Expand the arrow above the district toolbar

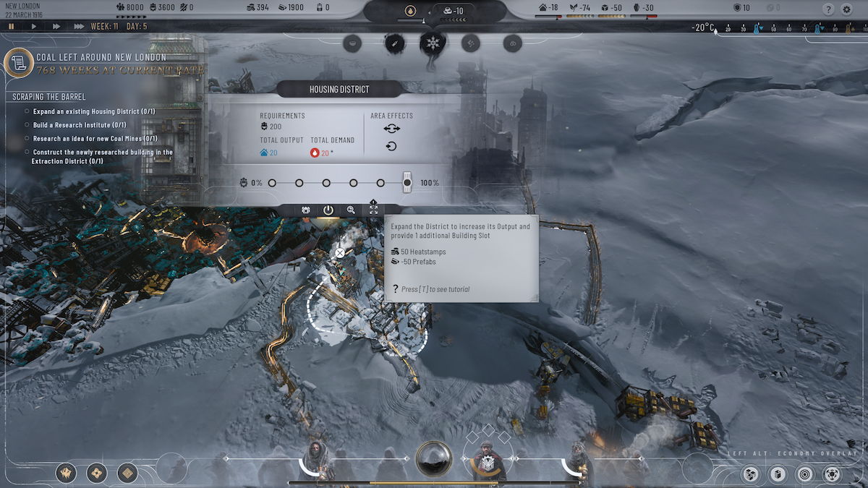pyautogui.click(x=373, y=200)
